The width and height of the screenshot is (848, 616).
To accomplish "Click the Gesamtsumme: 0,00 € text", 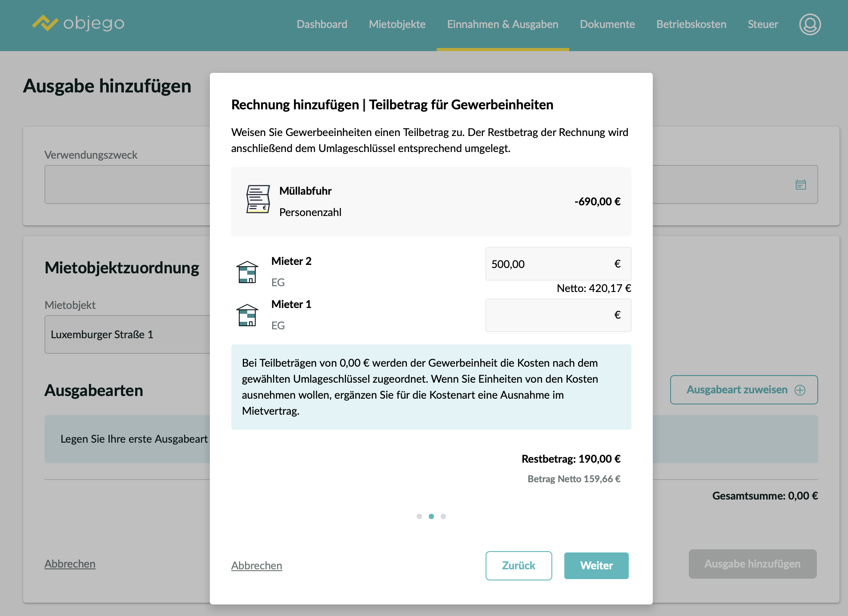I will (x=765, y=496).
